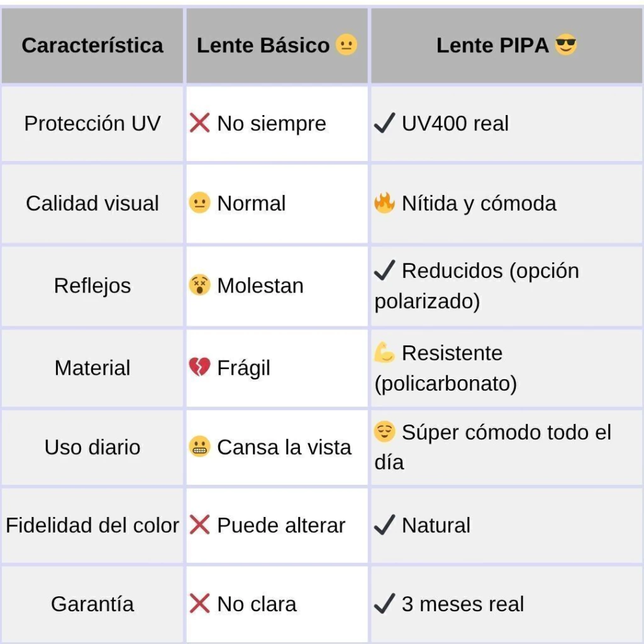The width and height of the screenshot is (644, 644).
Task: Click the fire emoji beside Nítida y cómoda
Action: (384, 203)
